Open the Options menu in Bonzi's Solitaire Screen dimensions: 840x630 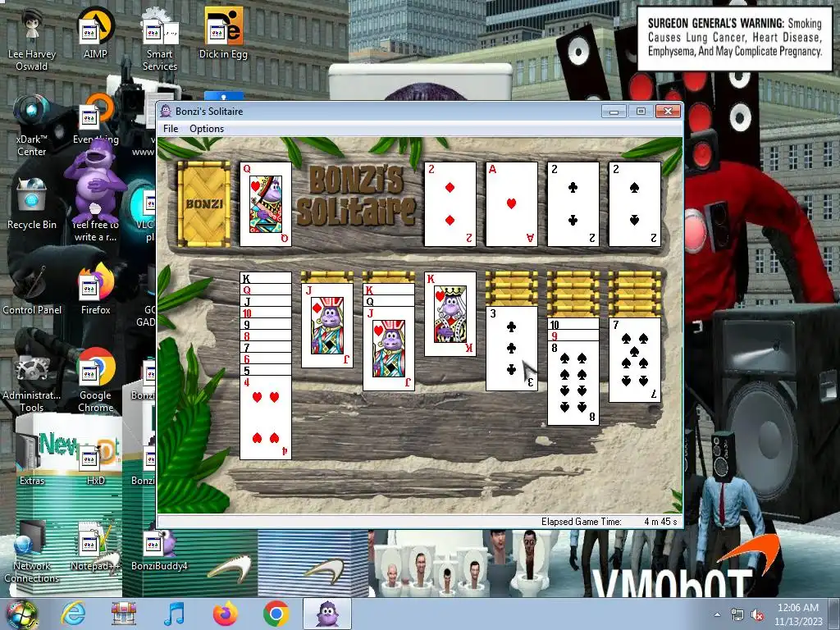pos(206,129)
